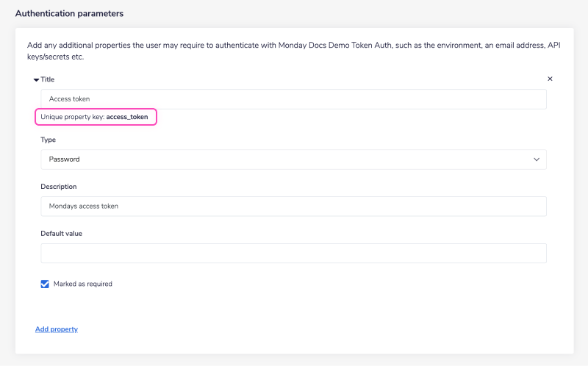Click the 'Add property' link

click(x=57, y=329)
